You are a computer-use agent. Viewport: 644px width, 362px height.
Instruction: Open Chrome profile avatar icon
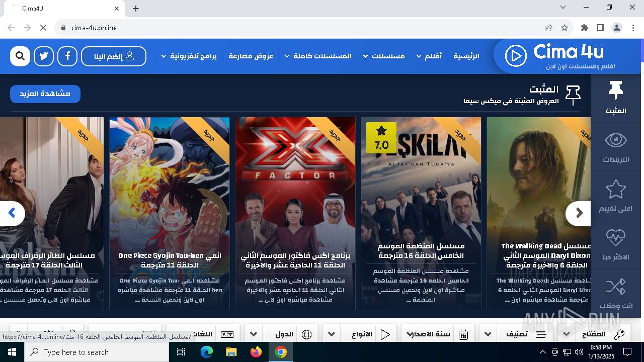tap(617, 28)
